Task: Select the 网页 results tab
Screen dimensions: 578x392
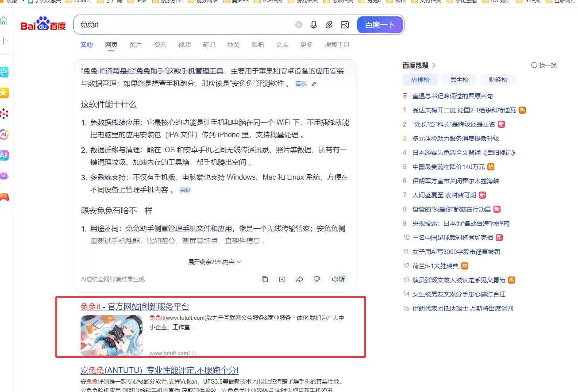Action: pyautogui.click(x=111, y=45)
